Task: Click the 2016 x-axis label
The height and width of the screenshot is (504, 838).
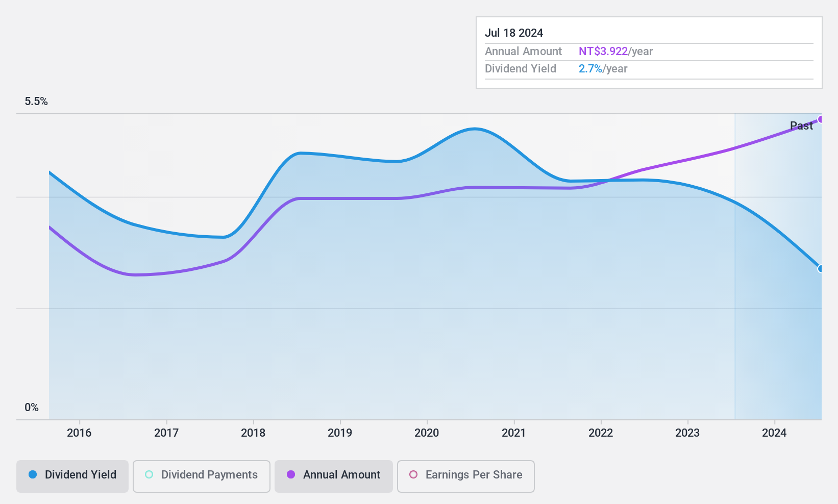Action: (x=79, y=433)
